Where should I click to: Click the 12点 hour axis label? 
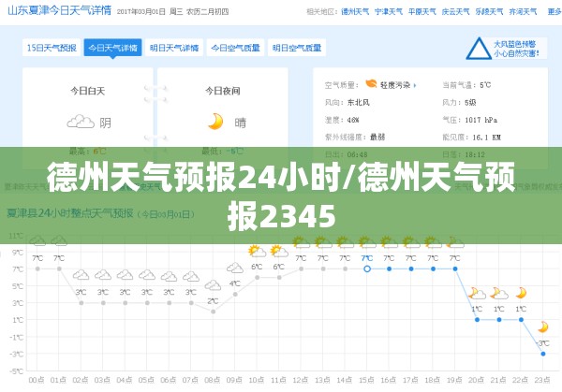[301, 380]
